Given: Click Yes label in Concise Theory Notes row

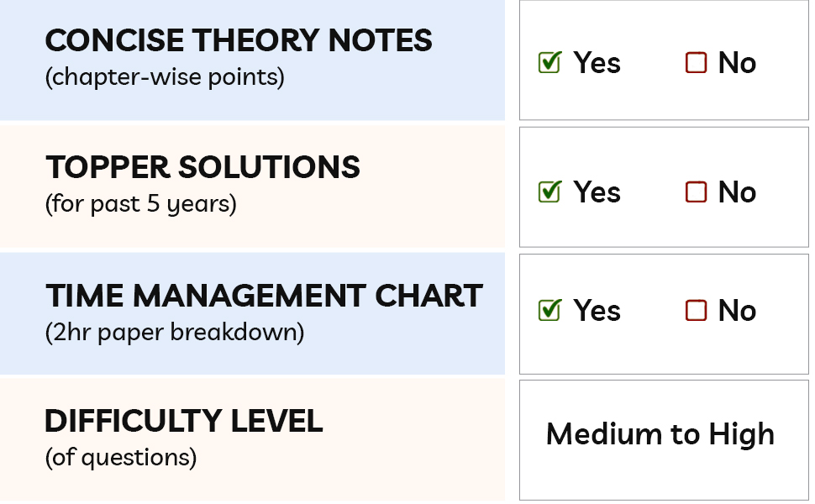Looking at the screenshot, I should click(597, 63).
